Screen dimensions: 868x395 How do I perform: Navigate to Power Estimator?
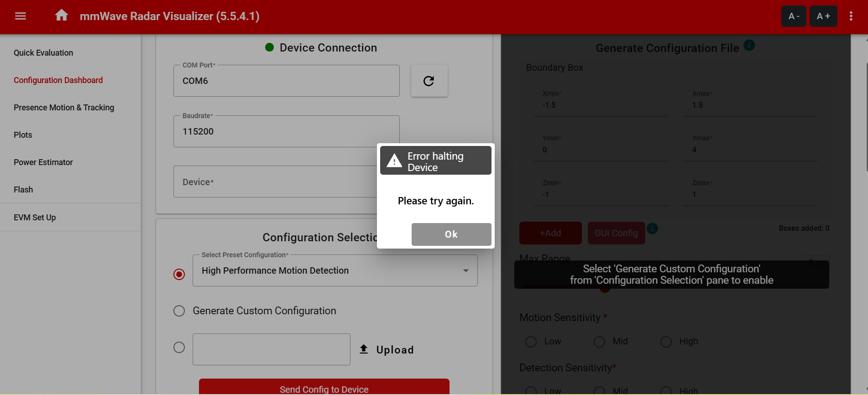pos(43,162)
